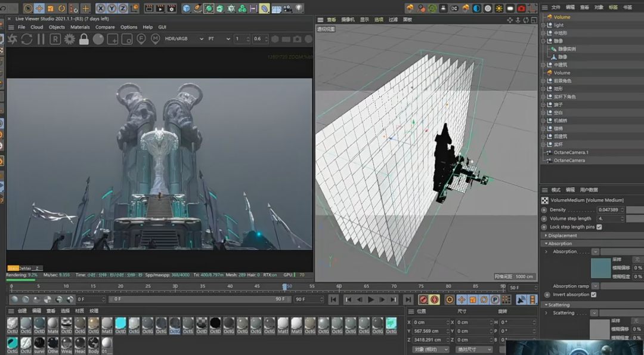This screenshot has width=644, height=355.
Task: Open the Materials menu in Live Viewer
Action: click(80, 27)
